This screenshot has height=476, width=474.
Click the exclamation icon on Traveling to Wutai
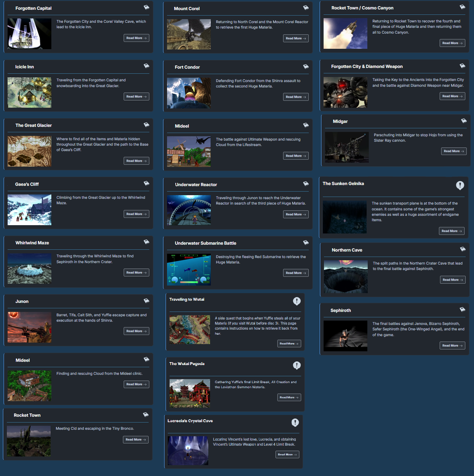pos(297,301)
